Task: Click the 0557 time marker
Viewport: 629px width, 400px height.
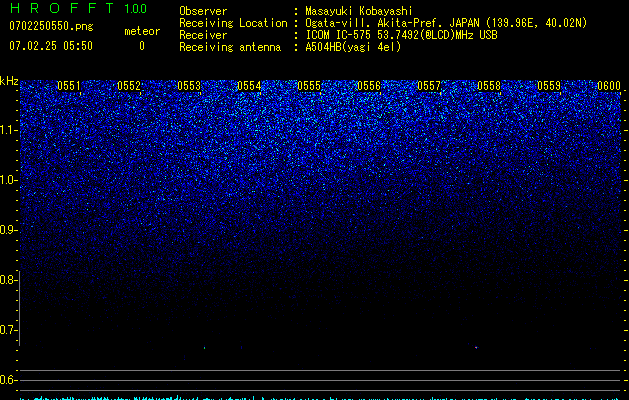Action: 429,86
